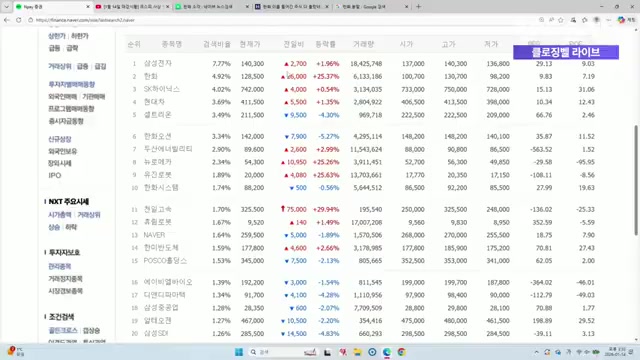Click the page vertical scrollbar thumb
The image size is (640, 360).
[636, 180]
